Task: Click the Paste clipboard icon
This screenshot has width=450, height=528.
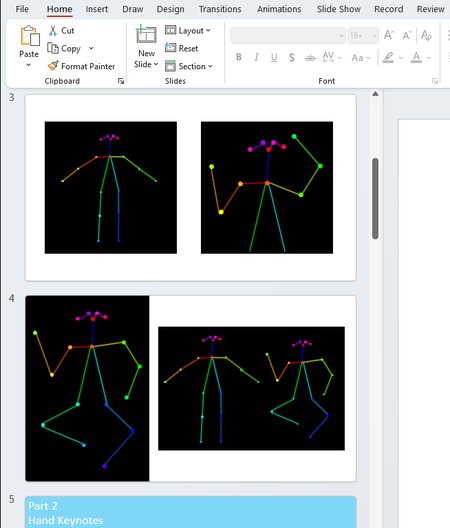Action: pos(30,36)
